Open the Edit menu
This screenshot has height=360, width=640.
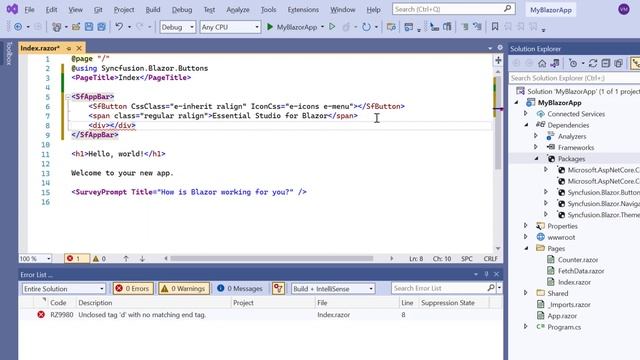[51, 9]
